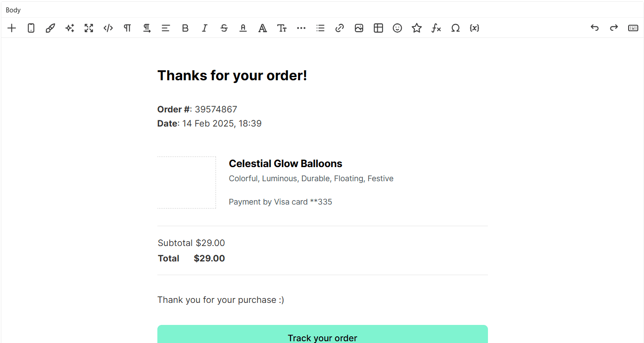Open the paragraph format dropdown
Viewport: 644px width, 343px height.
coord(127,28)
